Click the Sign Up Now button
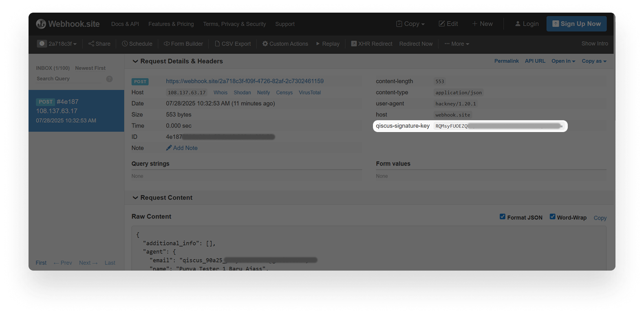 pyautogui.click(x=576, y=24)
